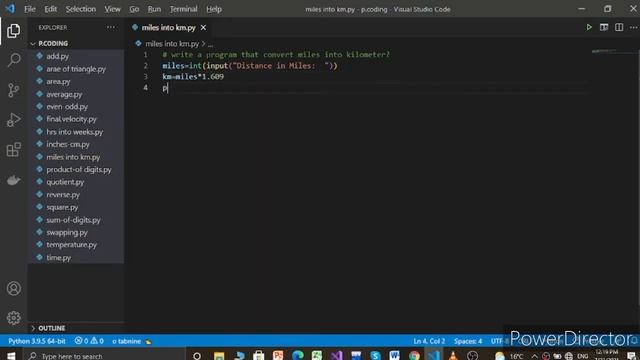Click the open changes icon beside run button

pos(604,27)
